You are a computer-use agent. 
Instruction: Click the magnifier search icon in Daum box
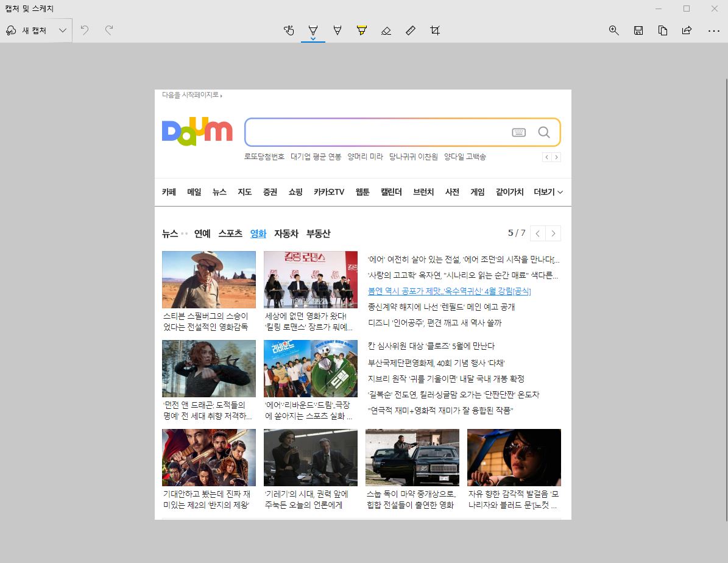tap(544, 132)
